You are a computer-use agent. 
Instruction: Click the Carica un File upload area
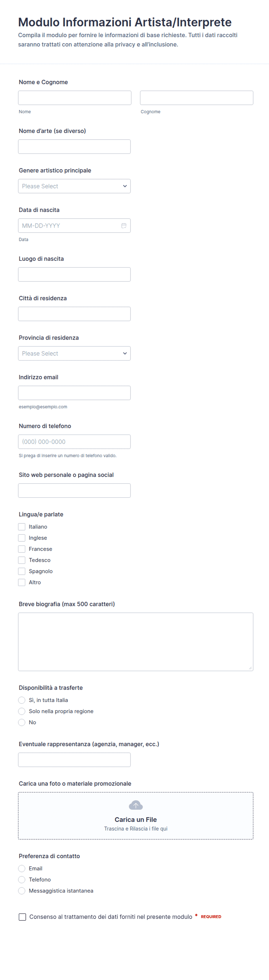point(136,816)
